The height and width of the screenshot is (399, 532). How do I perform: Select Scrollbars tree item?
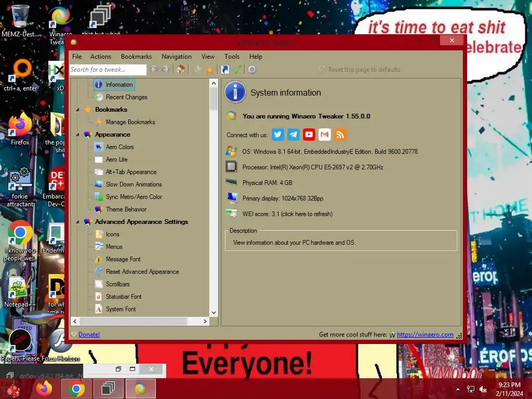[x=117, y=284]
